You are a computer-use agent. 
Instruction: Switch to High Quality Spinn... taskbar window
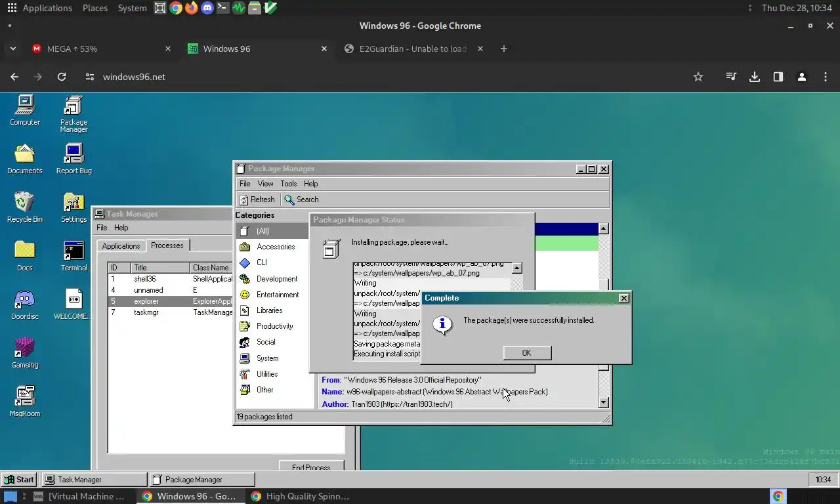pyautogui.click(x=301, y=496)
